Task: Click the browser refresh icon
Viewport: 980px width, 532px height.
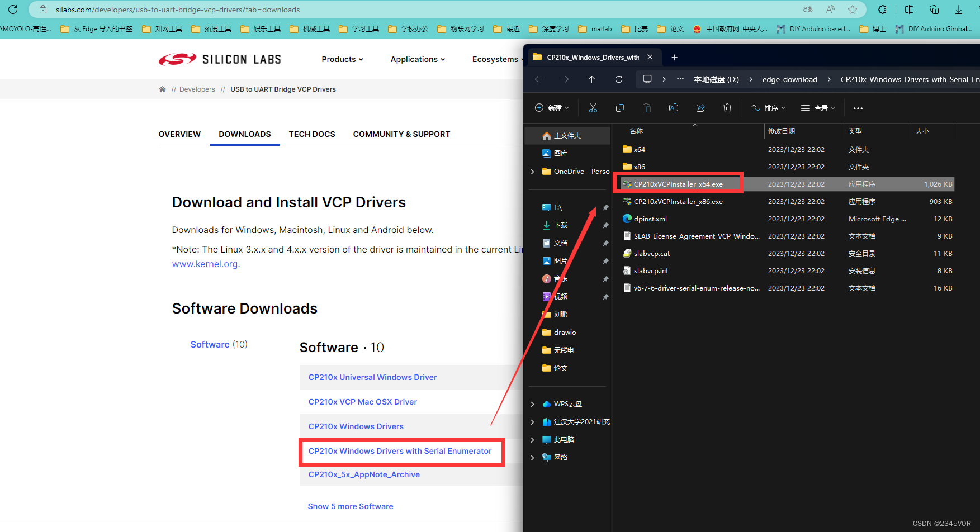Action: click(13, 9)
